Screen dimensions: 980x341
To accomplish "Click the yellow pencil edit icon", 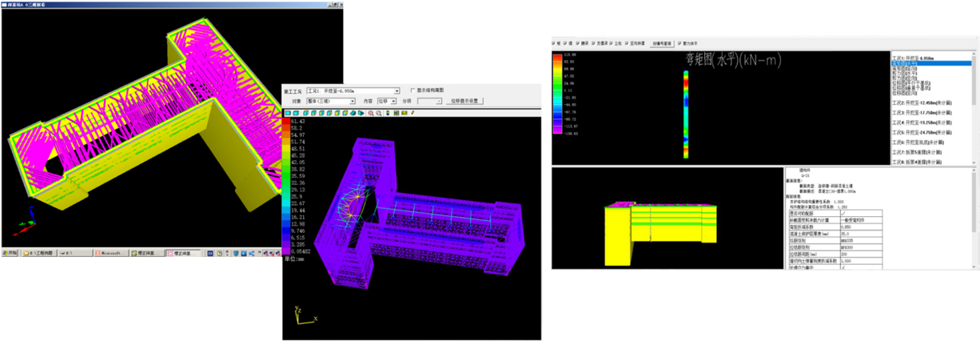I will click(x=412, y=113).
